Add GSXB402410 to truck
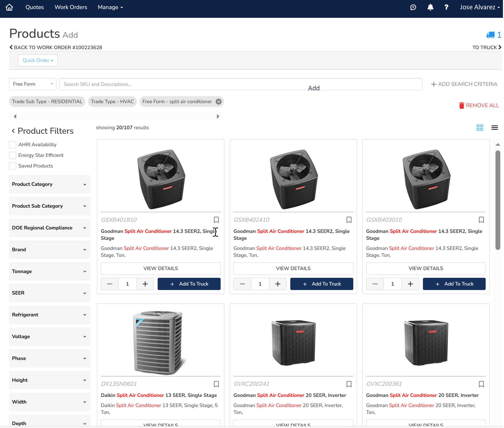Screen dimensions: 504x428 click(x=322, y=284)
